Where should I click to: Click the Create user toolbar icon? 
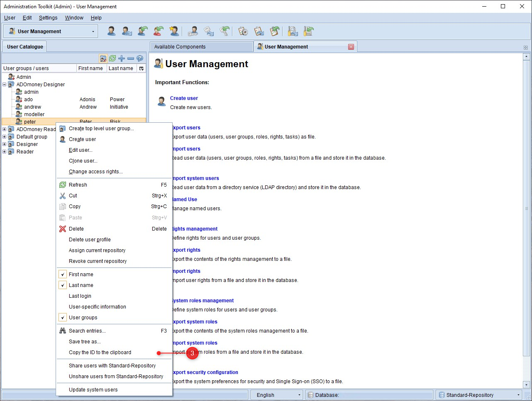pos(112,31)
